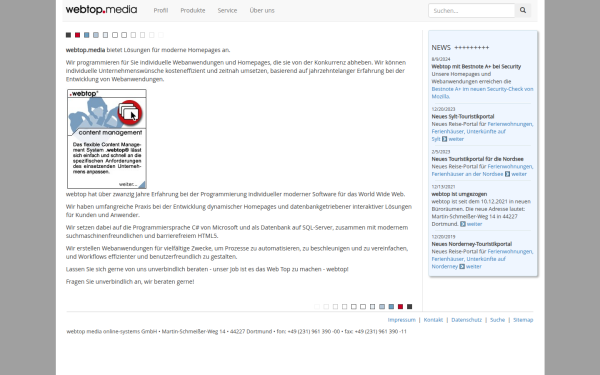Screen dimensions: 600x375
Task: Click headline 'Webtop mit Bestnote A+ bei Security'
Action: 476,66
